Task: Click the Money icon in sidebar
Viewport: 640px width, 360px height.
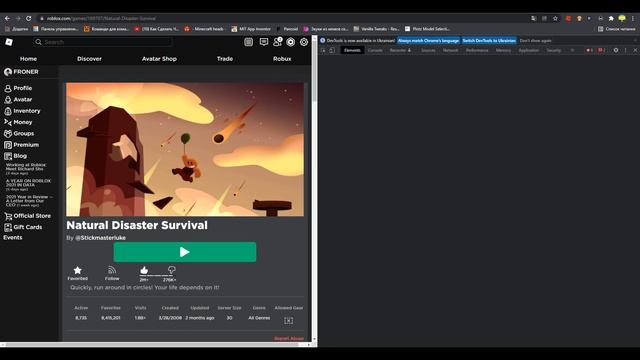Action: tap(8, 122)
